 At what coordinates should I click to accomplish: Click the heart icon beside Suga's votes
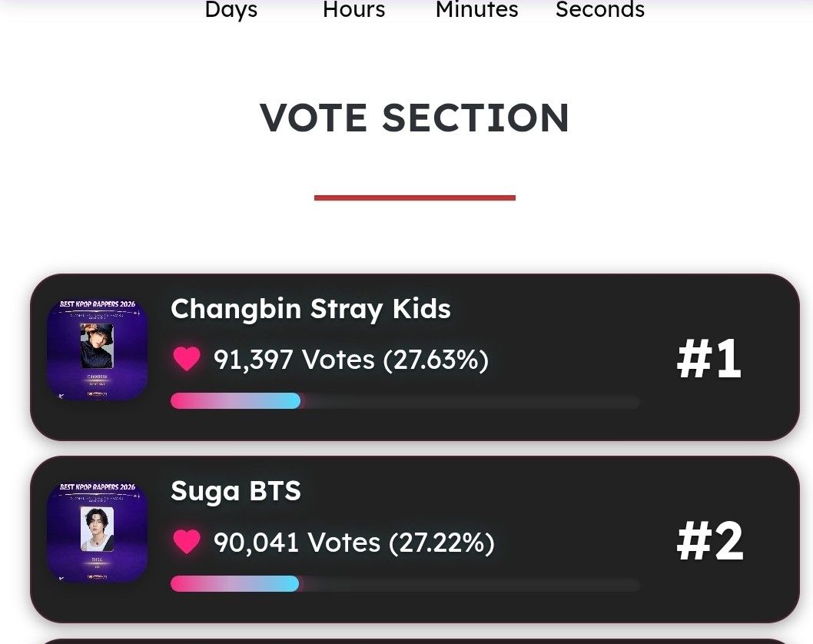click(187, 542)
